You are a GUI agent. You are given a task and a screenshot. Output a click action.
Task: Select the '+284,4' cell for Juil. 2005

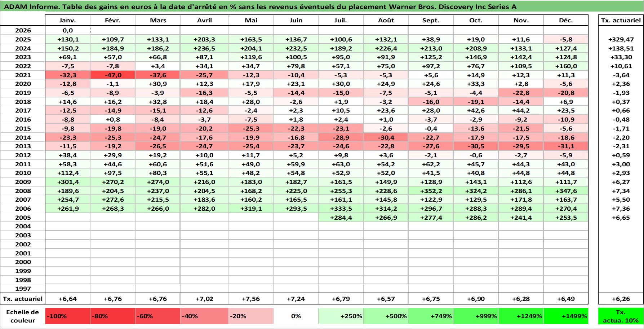pyautogui.click(x=341, y=218)
